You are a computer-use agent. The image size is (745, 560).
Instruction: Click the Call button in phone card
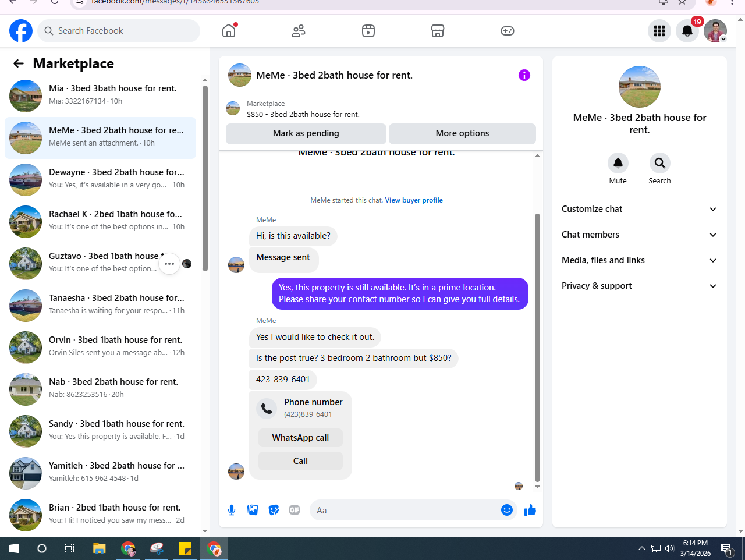(x=300, y=461)
